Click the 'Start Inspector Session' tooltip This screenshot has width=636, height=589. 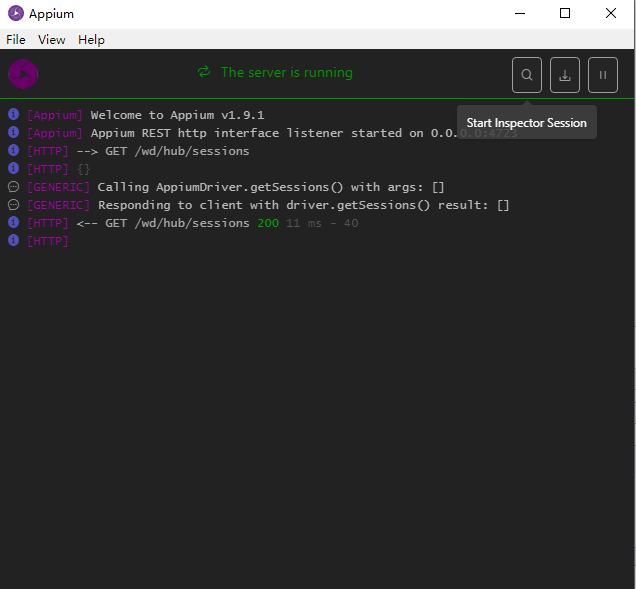(526, 123)
